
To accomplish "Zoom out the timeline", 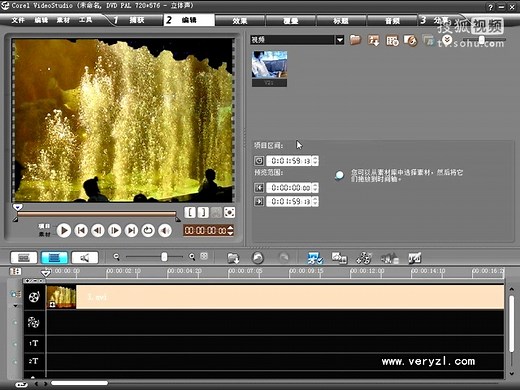I will pos(116,257).
